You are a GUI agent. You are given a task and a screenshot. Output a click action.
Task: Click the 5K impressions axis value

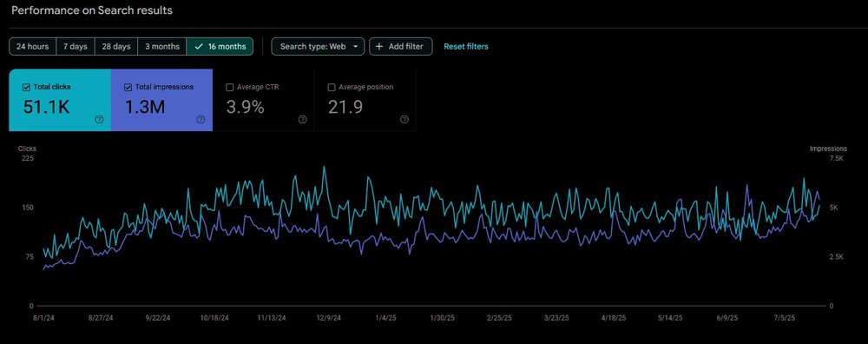coord(833,208)
